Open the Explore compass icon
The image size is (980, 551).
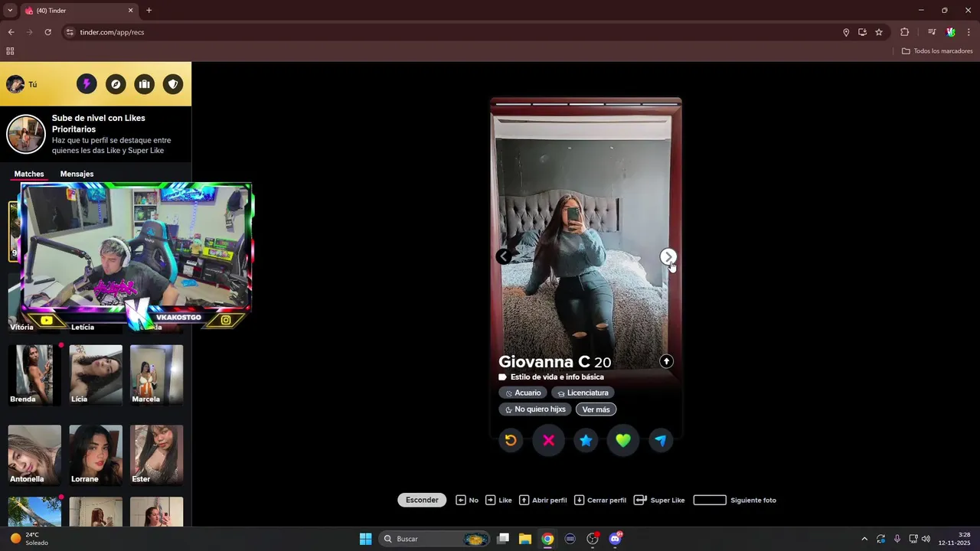tap(116, 84)
